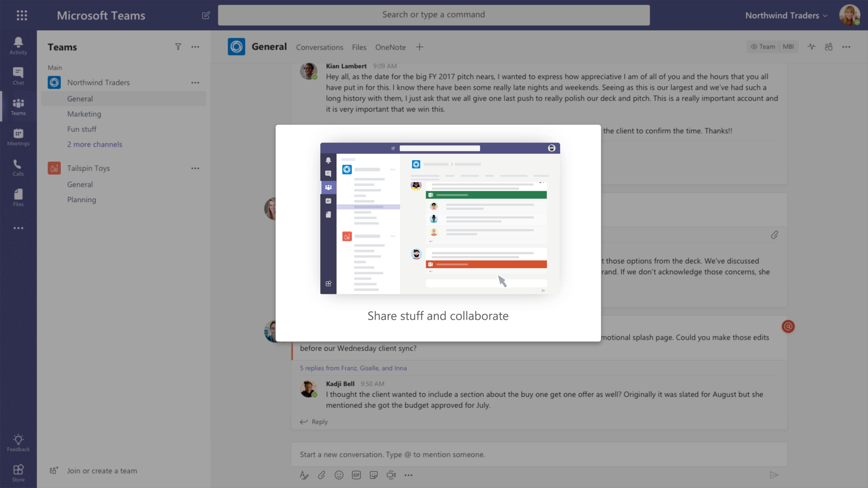Open the app launcher grid icon
Image resolution: width=868 pixels, height=488 pixels.
[x=22, y=15]
